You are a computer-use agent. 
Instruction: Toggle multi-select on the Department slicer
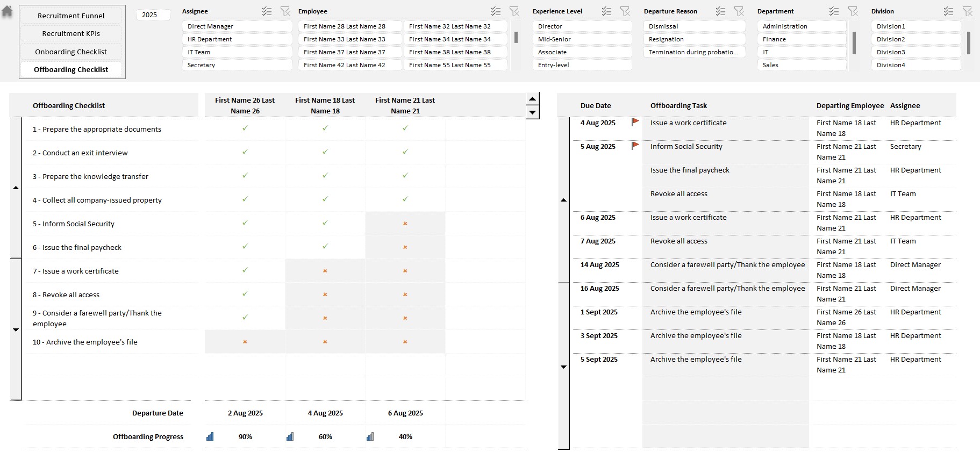(x=834, y=11)
